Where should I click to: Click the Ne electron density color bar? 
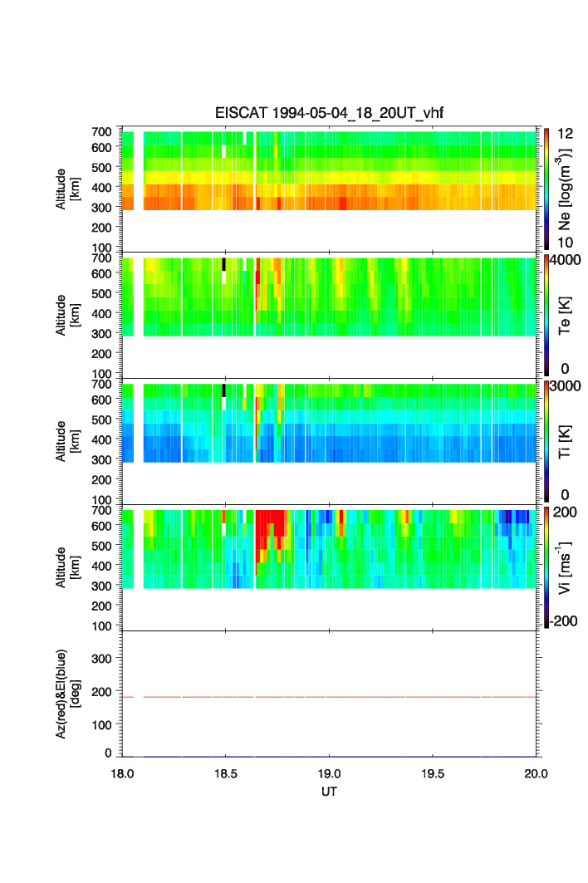pyautogui.click(x=546, y=189)
